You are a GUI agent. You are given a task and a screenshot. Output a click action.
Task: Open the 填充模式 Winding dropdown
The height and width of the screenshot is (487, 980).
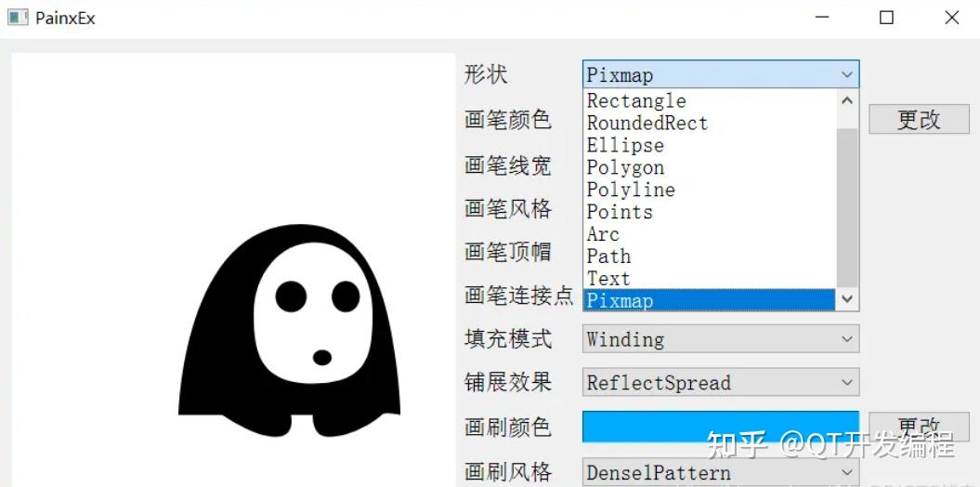tap(721, 339)
